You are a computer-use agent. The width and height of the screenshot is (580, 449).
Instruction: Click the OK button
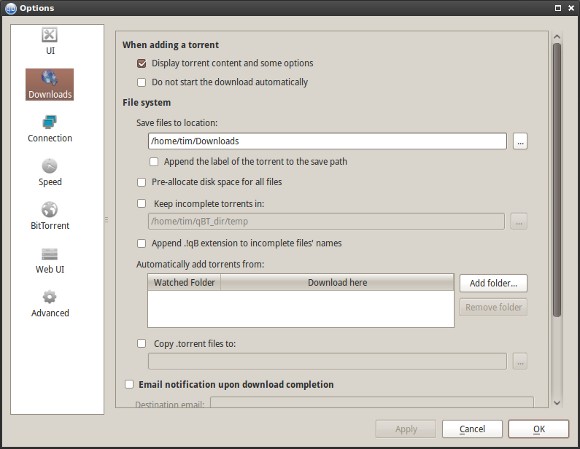539,429
